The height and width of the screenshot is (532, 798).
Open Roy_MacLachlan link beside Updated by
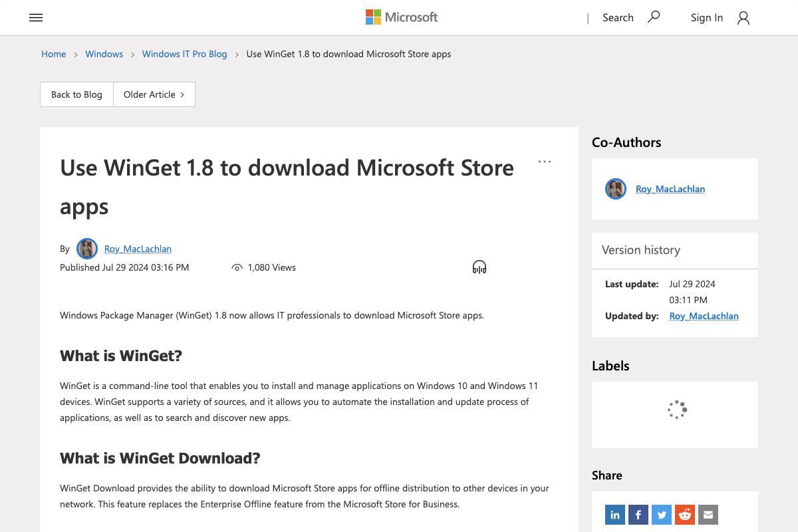(x=704, y=316)
